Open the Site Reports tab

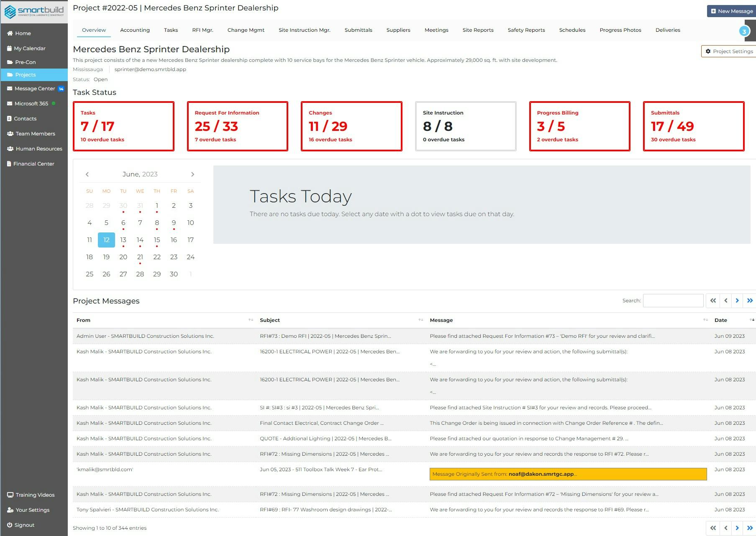point(478,30)
